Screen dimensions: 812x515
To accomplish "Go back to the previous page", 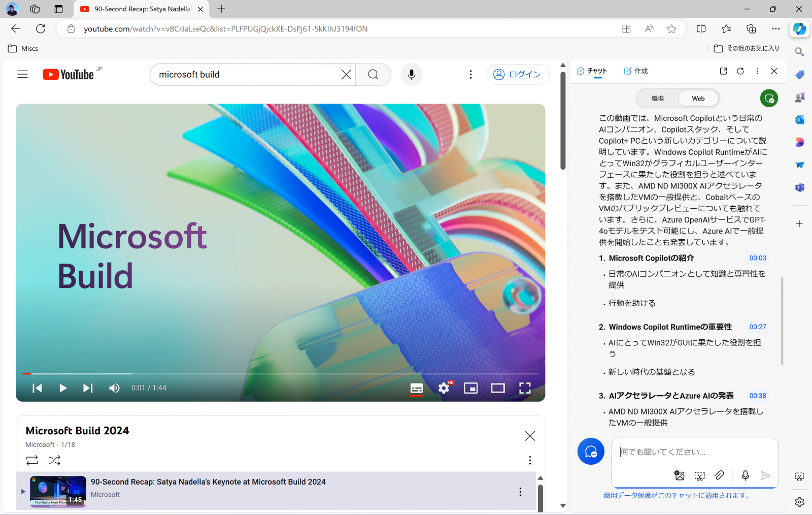I will click(x=16, y=29).
